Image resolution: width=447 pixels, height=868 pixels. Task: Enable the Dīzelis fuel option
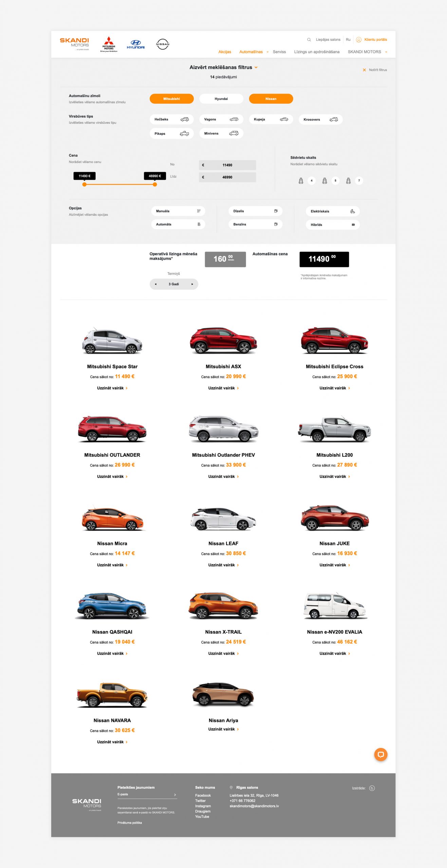(x=256, y=211)
